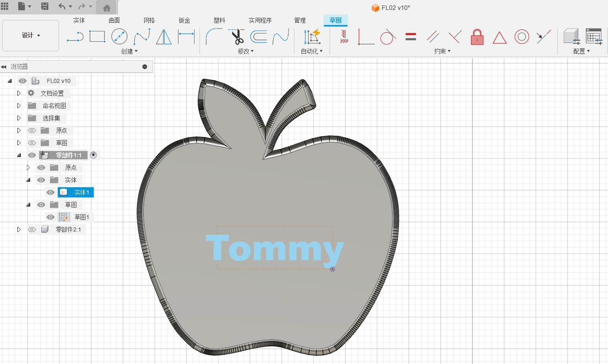
Task: Open the data panel grid icon
Action: 5,6
